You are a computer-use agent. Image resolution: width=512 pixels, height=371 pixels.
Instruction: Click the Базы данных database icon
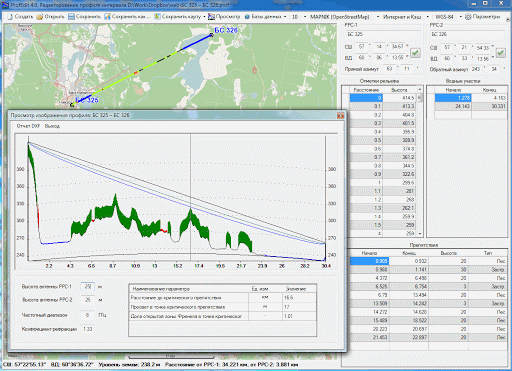pos(247,17)
